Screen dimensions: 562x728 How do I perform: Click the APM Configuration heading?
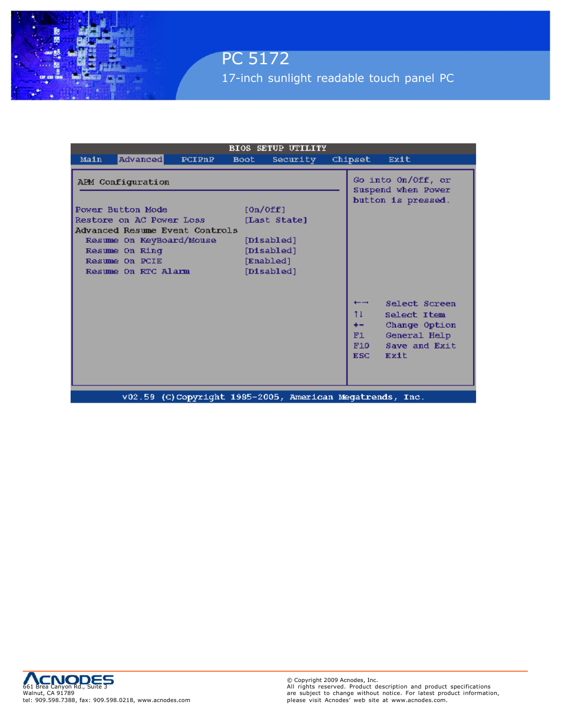click(123, 182)
